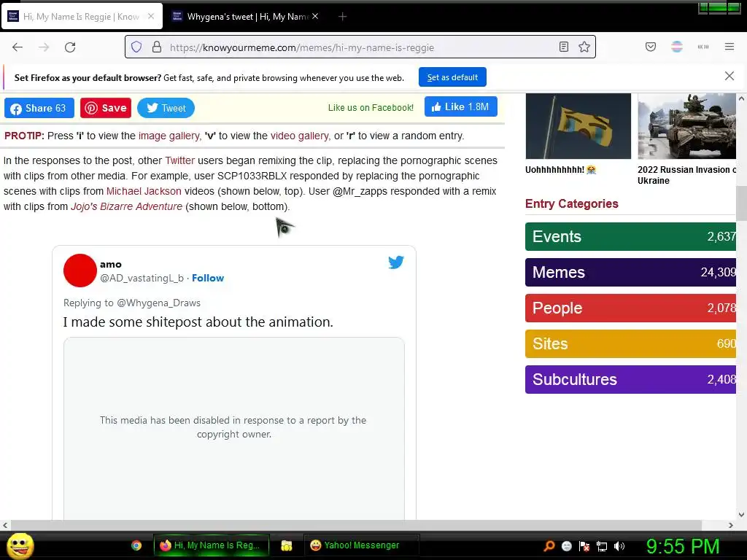Screen dimensions: 747x560
Task: Open the image gallery link
Action: 169,136
